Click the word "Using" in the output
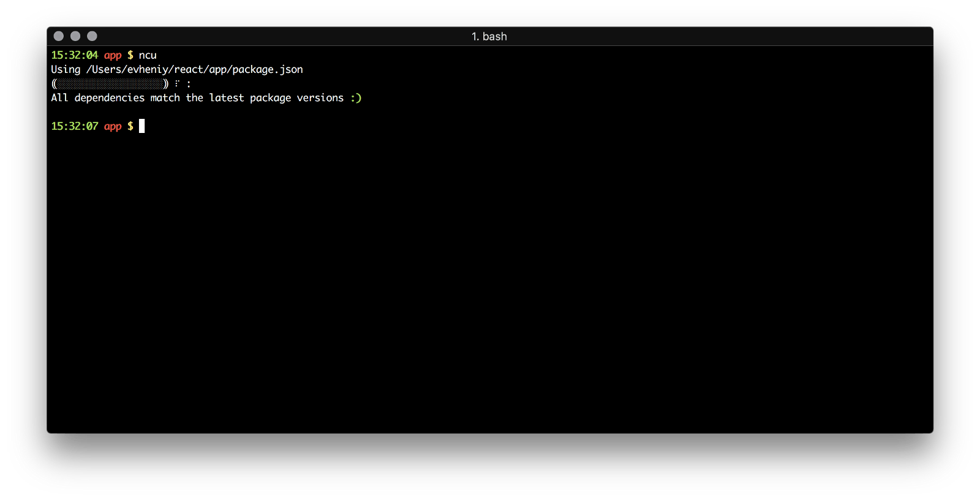The width and height of the screenshot is (980, 500). (x=66, y=69)
